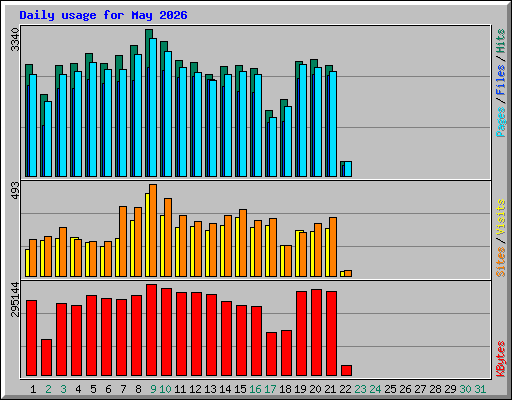This screenshot has height=400, width=512.
Task: Click green day label 30 on x-axis
Action: (x=465, y=389)
